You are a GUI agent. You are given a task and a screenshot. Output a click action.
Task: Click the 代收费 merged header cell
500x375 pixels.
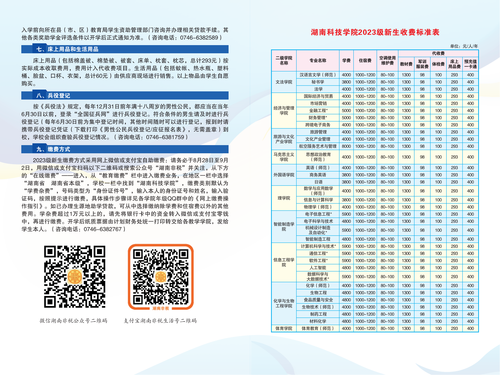pyautogui.click(x=438, y=53)
